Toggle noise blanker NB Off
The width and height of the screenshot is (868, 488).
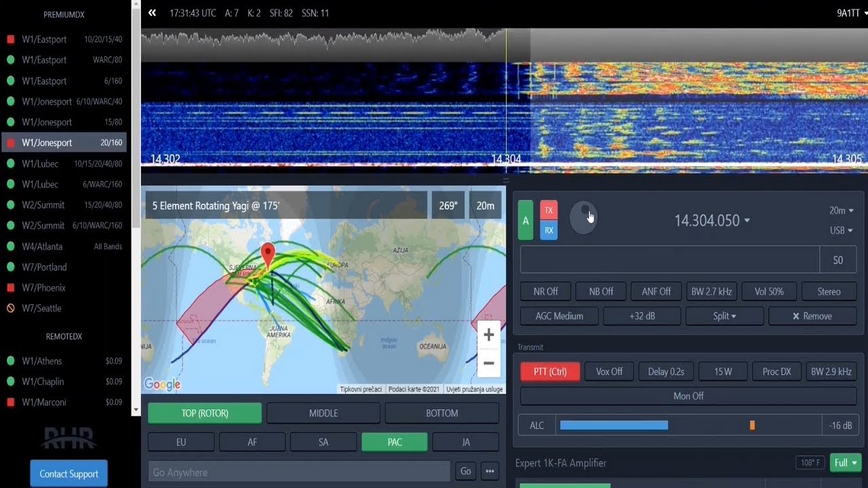point(601,292)
